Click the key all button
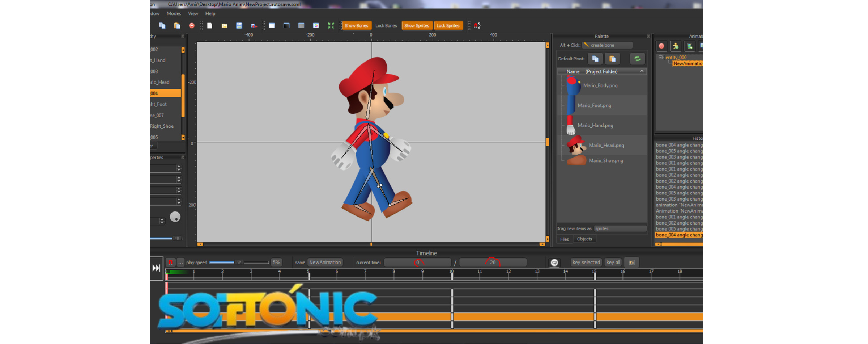 [x=613, y=262]
